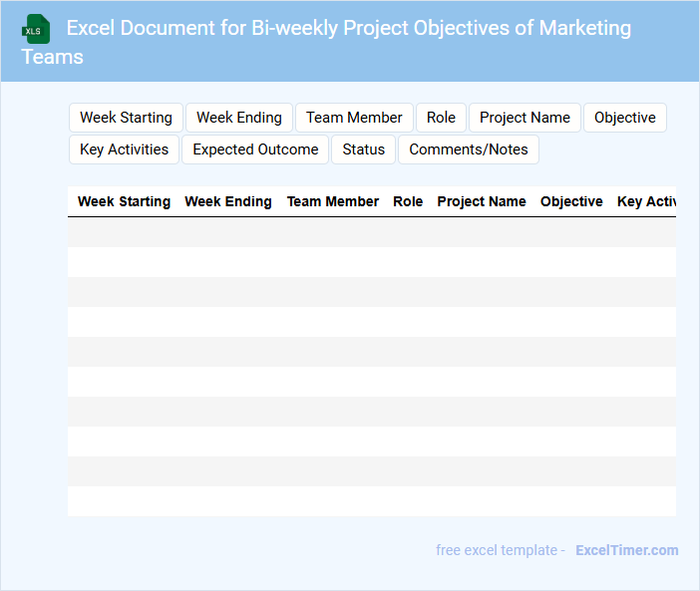
Task: Choose the Role tag button
Action: point(441,118)
